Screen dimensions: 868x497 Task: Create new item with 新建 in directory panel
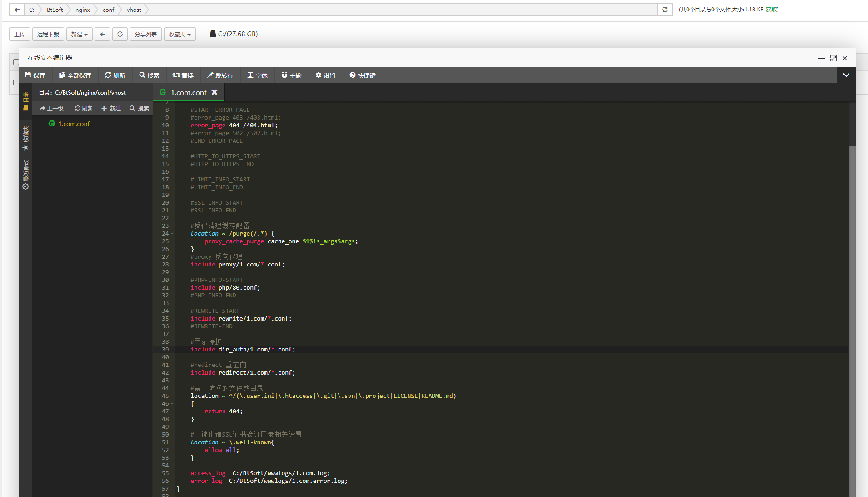(111, 108)
